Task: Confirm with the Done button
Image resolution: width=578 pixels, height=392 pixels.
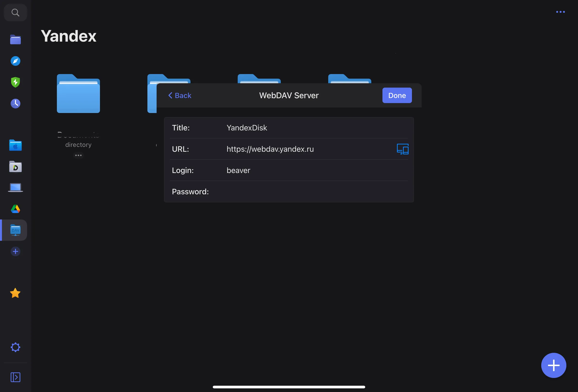Action: click(397, 95)
